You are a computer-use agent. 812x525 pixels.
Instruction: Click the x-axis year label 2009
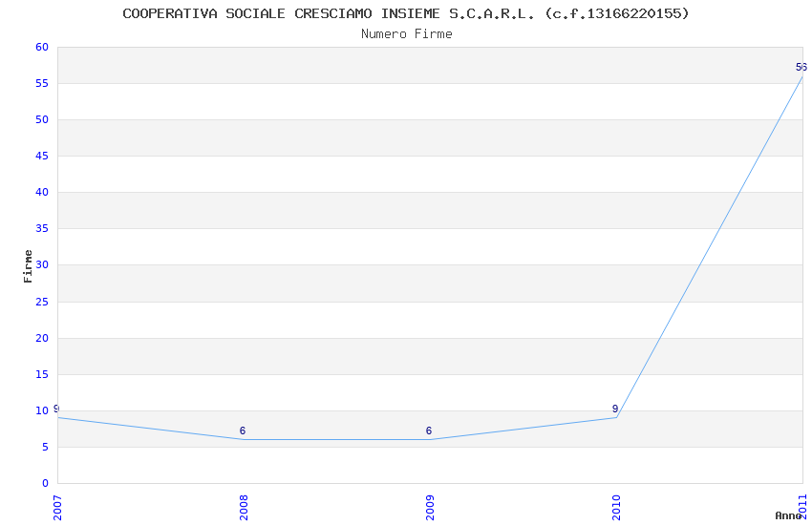429,508
